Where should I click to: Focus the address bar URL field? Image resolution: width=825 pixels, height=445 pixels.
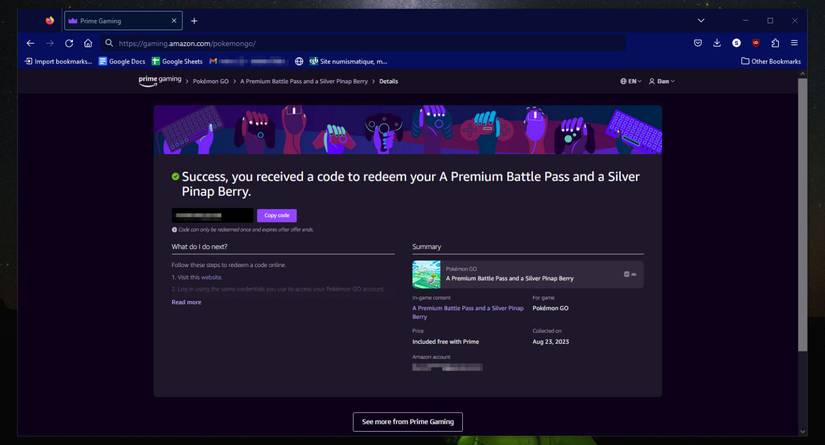coord(363,43)
